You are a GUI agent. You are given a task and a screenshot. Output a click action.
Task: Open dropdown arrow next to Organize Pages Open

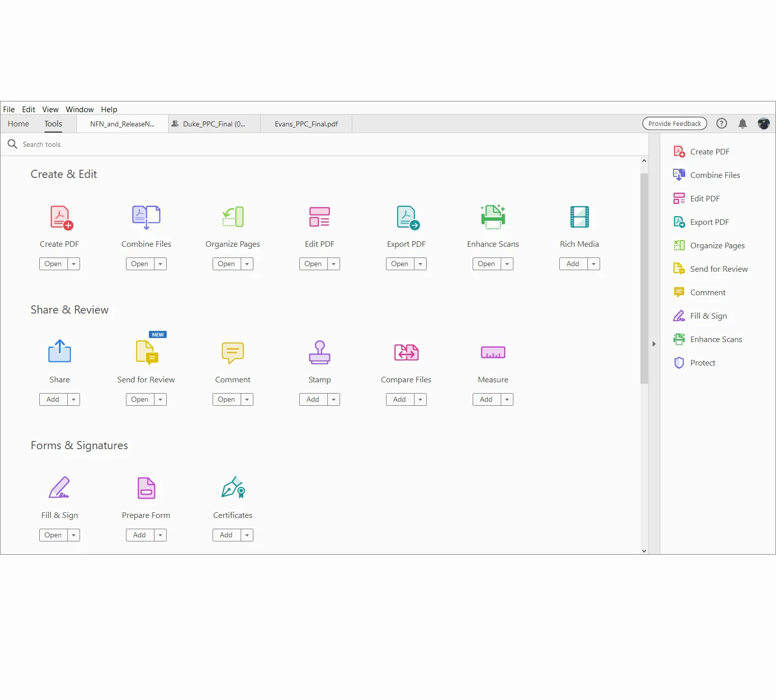click(247, 264)
